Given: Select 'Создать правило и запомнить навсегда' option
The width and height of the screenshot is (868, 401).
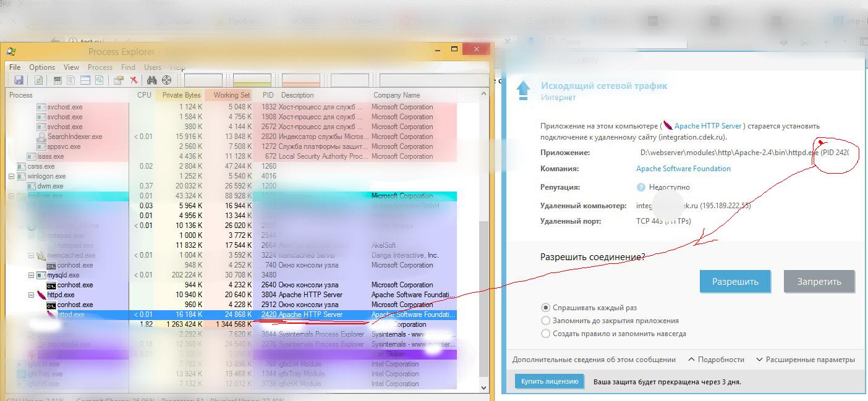Looking at the screenshot, I should tap(545, 334).
